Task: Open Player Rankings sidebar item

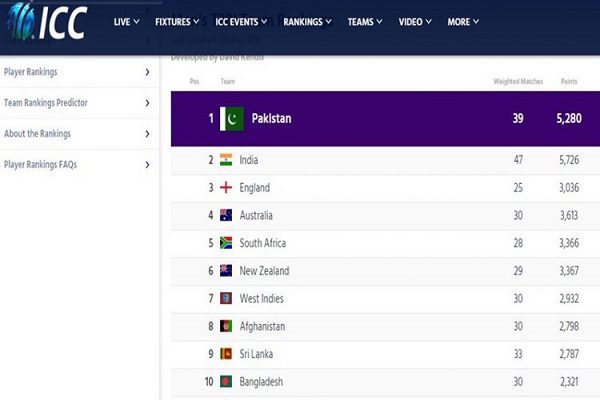Action: (79, 72)
